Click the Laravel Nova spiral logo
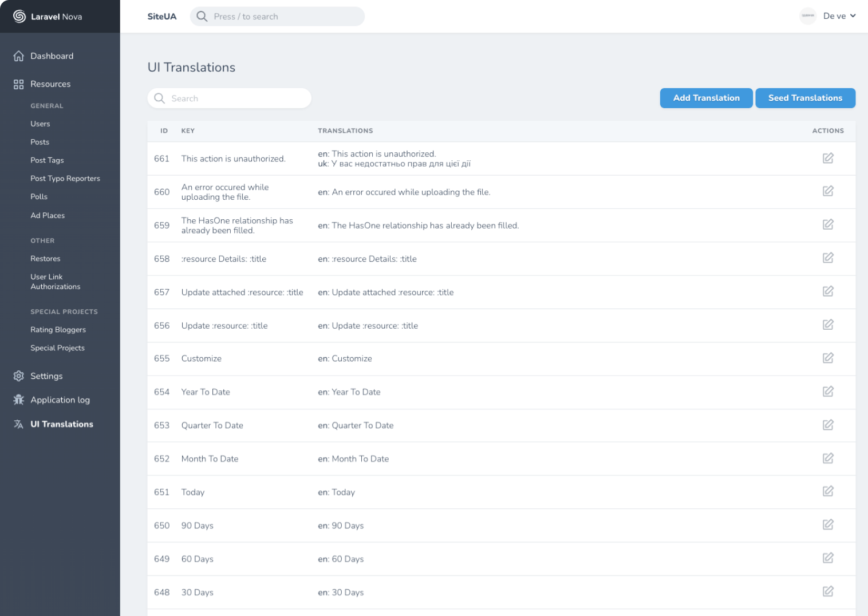This screenshot has height=616, width=868. pyautogui.click(x=18, y=17)
